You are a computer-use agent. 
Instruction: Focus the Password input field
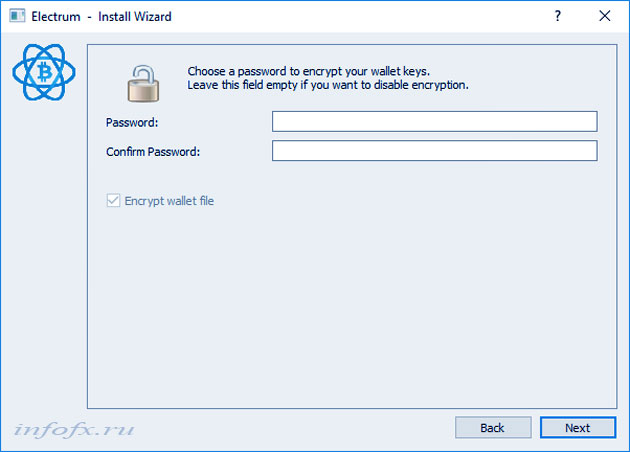tap(434, 122)
